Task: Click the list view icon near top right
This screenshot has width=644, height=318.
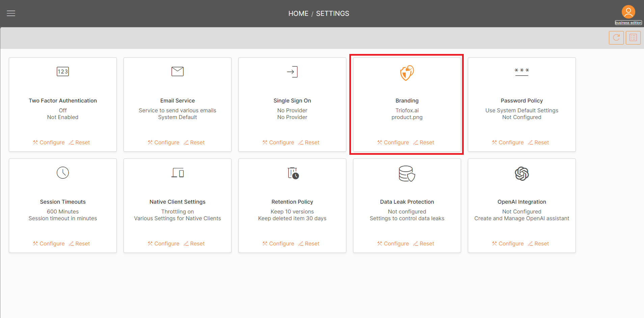Action: [633, 37]
